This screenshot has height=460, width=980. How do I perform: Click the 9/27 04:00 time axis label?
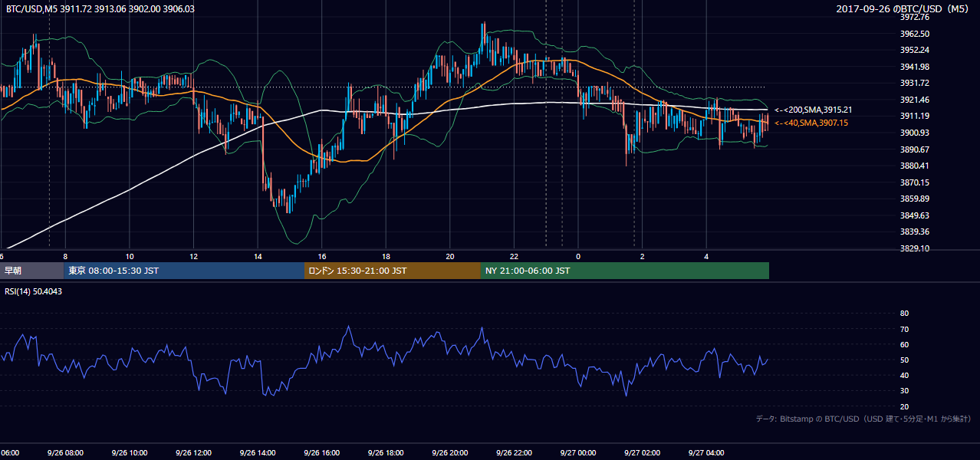[x=705, y=453]
